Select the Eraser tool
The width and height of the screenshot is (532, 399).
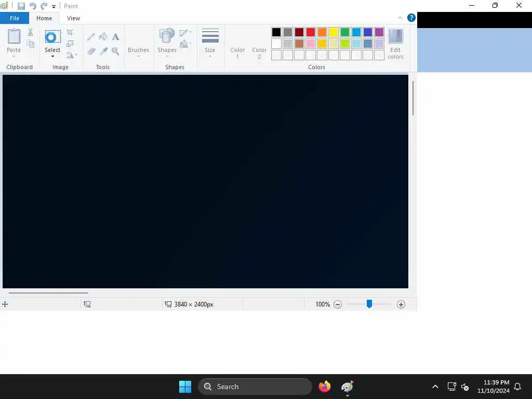(x=91, y=51)
